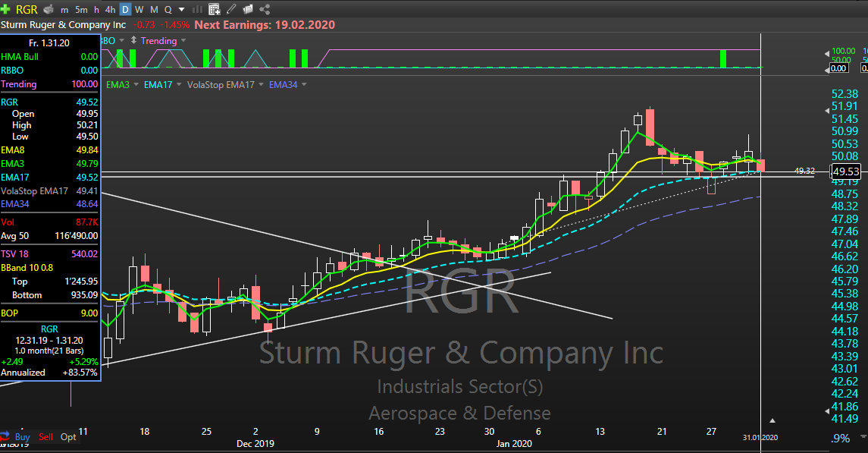Click the calendar add-event icon

click(214, 9)
